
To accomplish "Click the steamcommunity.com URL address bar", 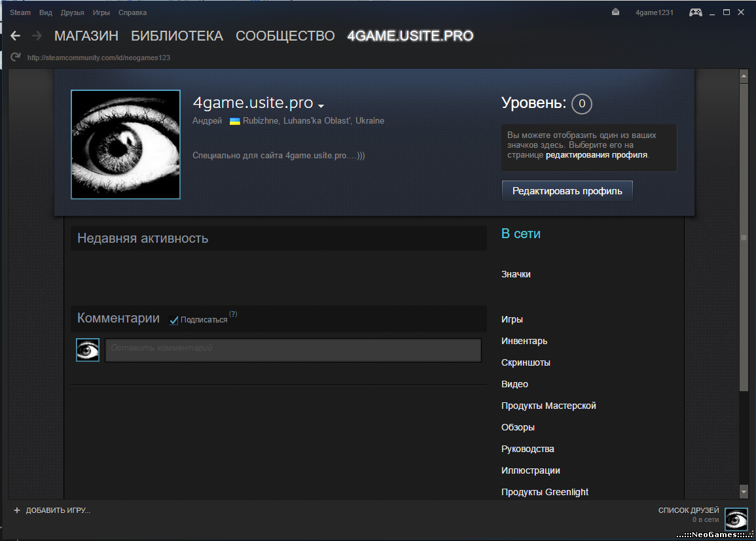I will [99, 58].
